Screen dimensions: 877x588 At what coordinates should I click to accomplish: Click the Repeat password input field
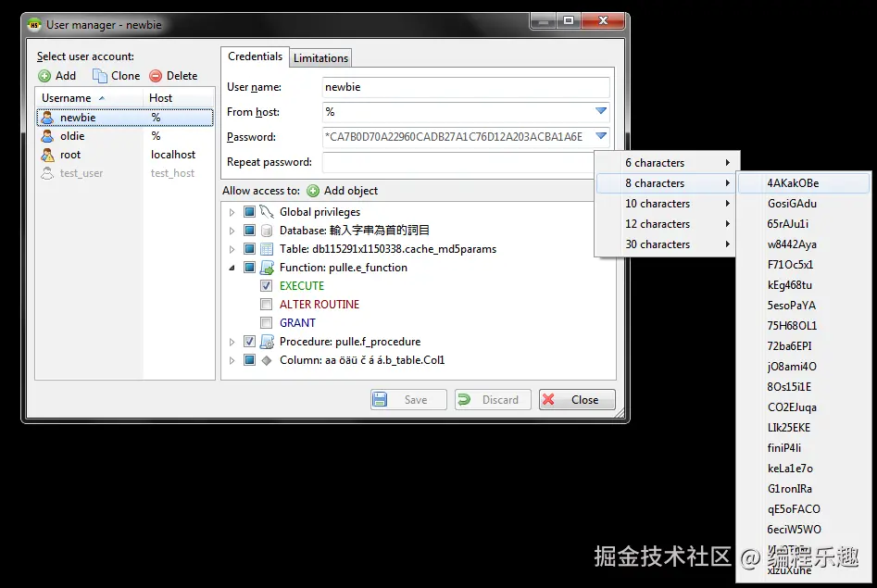pyautogui.click(x=458, y=162)
